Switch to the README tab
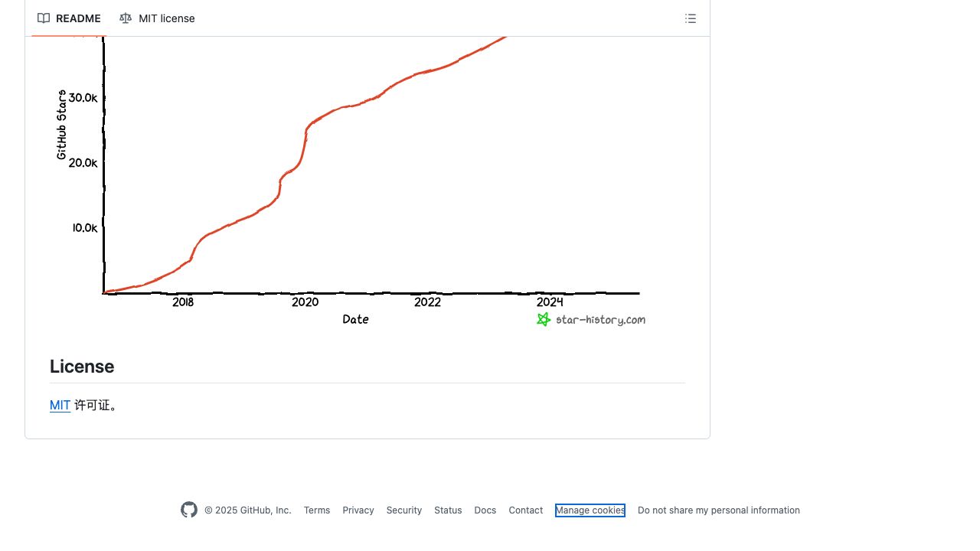Screen dimensions: 980x551 70,18
